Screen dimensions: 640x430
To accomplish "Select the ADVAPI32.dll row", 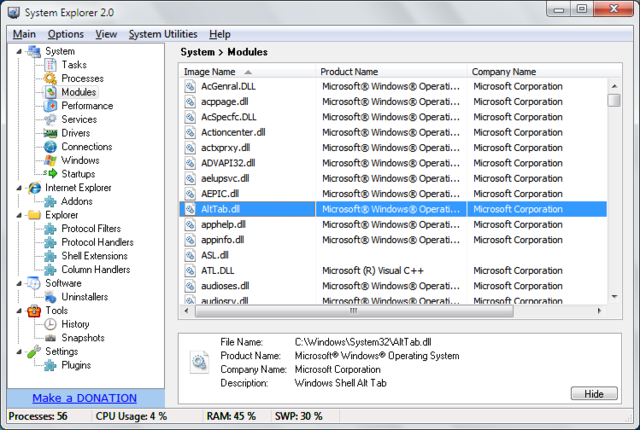I will pyautogui.click(x=393, y=163).
